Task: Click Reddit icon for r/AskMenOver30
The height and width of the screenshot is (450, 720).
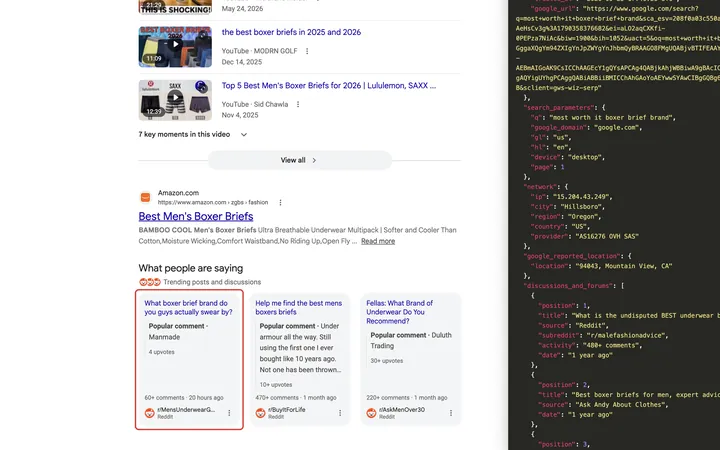Action: (371, 413)
